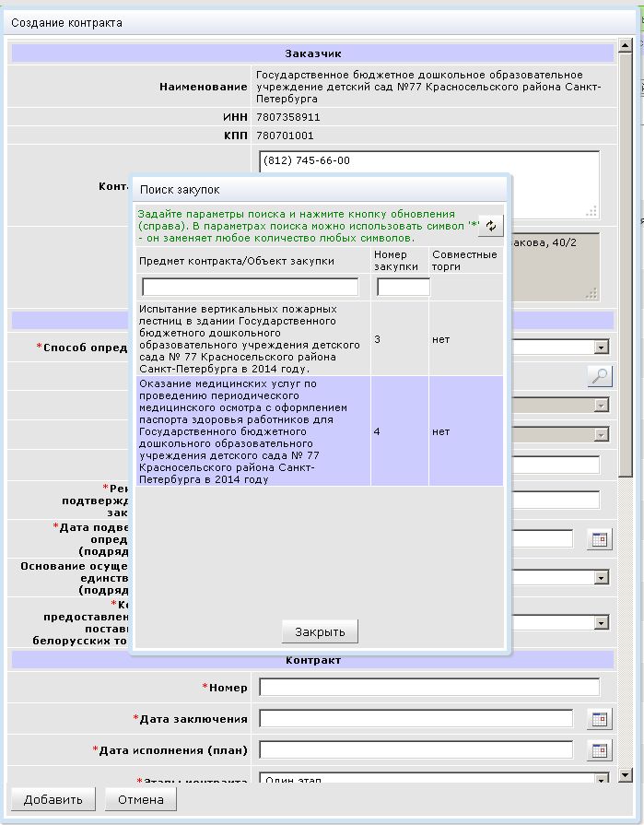
Task: Expand Этапы контракта dropdown
Action: point(601,778)
